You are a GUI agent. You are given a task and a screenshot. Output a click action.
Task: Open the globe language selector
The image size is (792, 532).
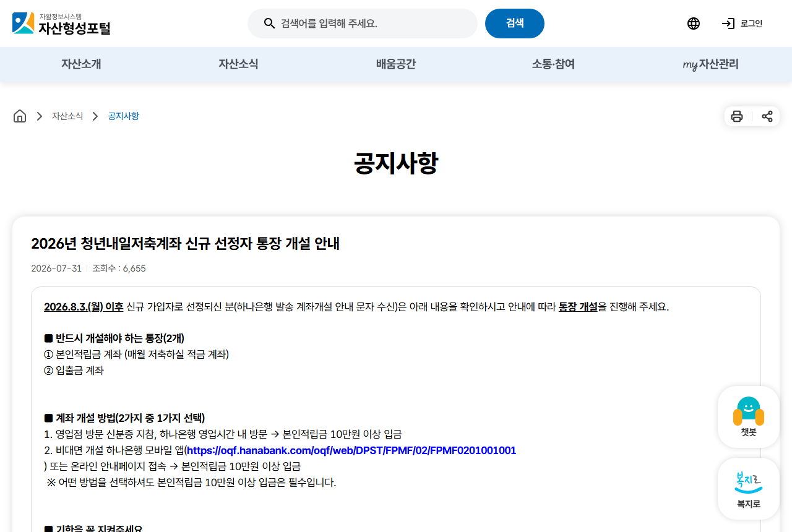click(694, 24)
